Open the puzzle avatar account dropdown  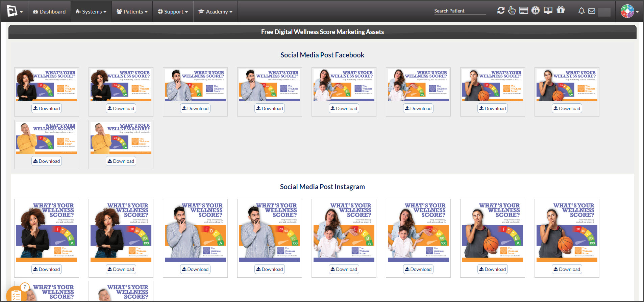pos(629,11)
